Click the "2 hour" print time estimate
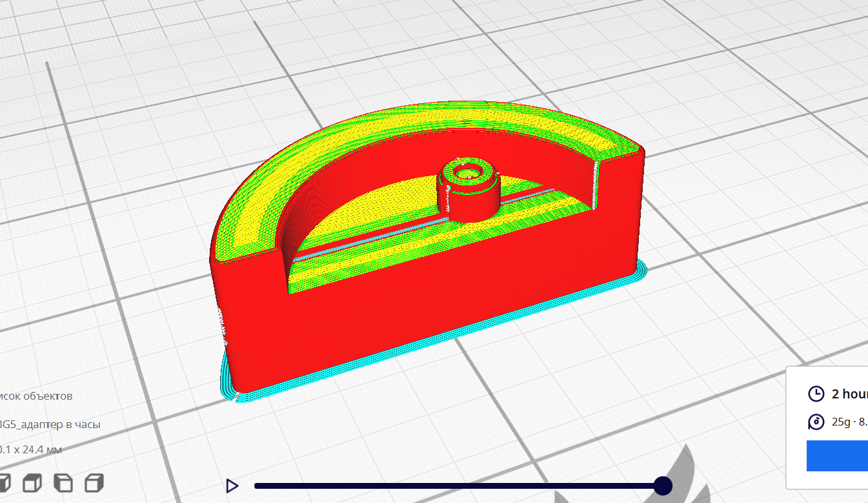Screen dimensions: 868x503 pos(849,394)
